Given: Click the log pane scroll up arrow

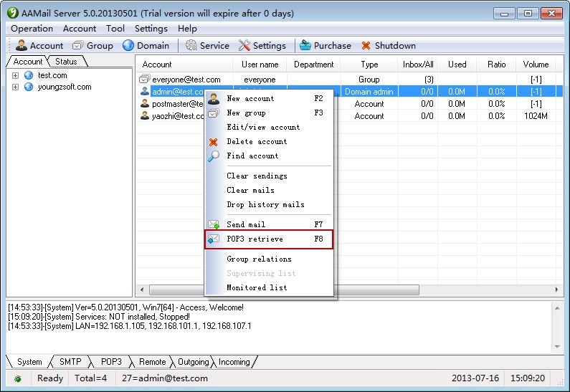Looking at the screenshot, I should coord(557,308).
